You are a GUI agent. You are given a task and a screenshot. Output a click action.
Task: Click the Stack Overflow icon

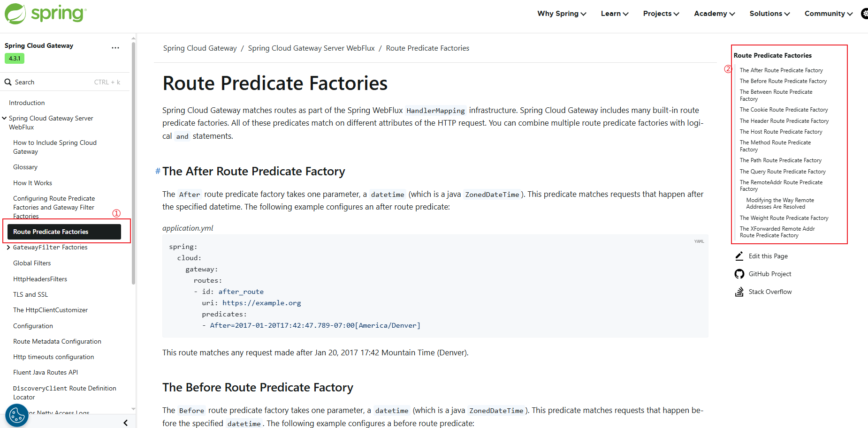739,292
